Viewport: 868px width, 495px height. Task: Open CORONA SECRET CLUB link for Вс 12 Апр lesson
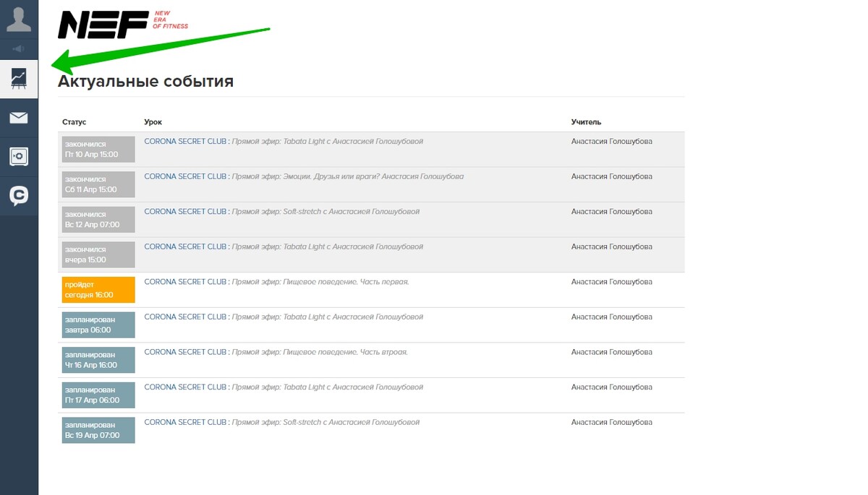coord(186,212)
